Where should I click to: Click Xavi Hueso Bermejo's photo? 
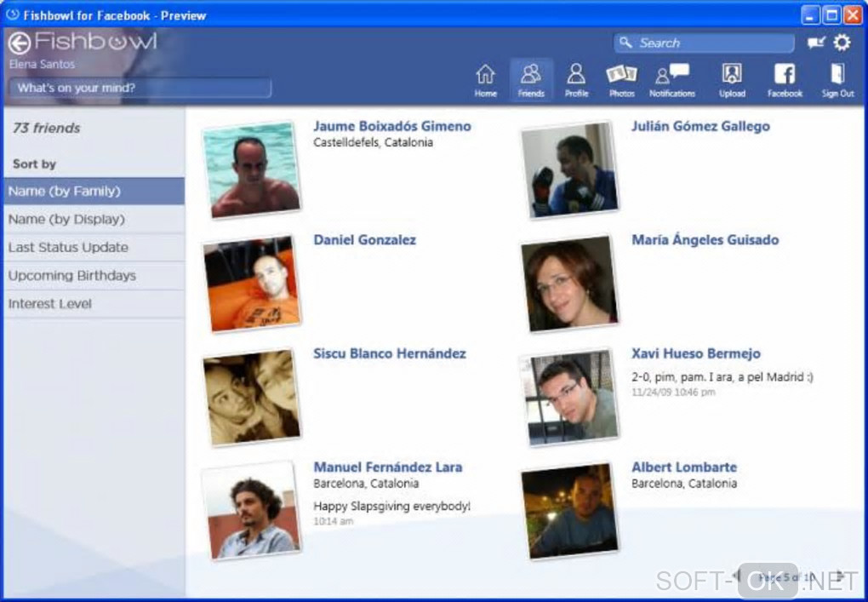point(569,397)
